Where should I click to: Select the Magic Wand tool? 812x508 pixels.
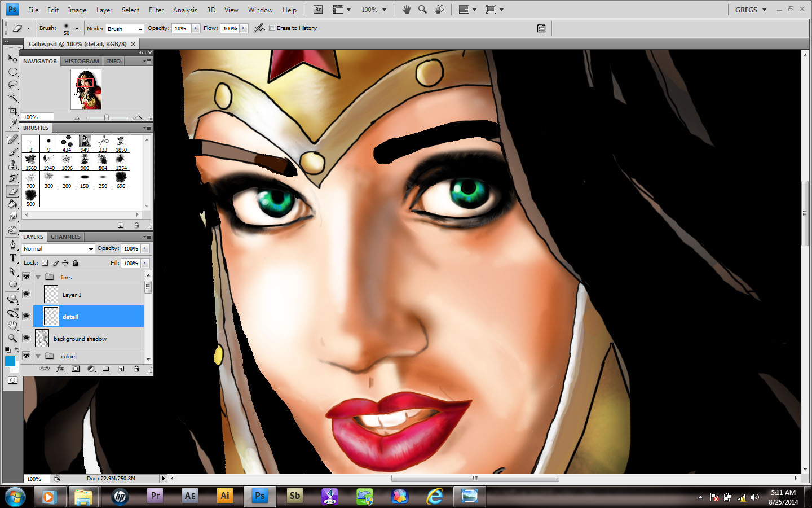pyautogui.click(x=12, y=98)
